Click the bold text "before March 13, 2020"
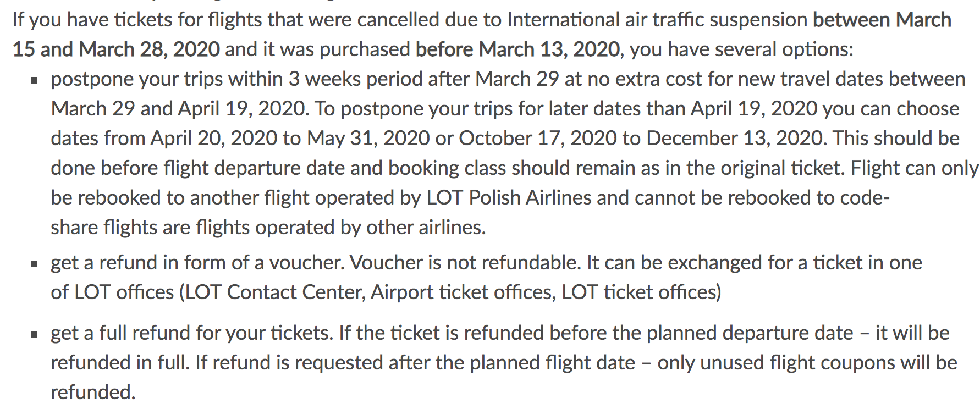Viewport: 980px width, 420px height. [x=518, y=49]
